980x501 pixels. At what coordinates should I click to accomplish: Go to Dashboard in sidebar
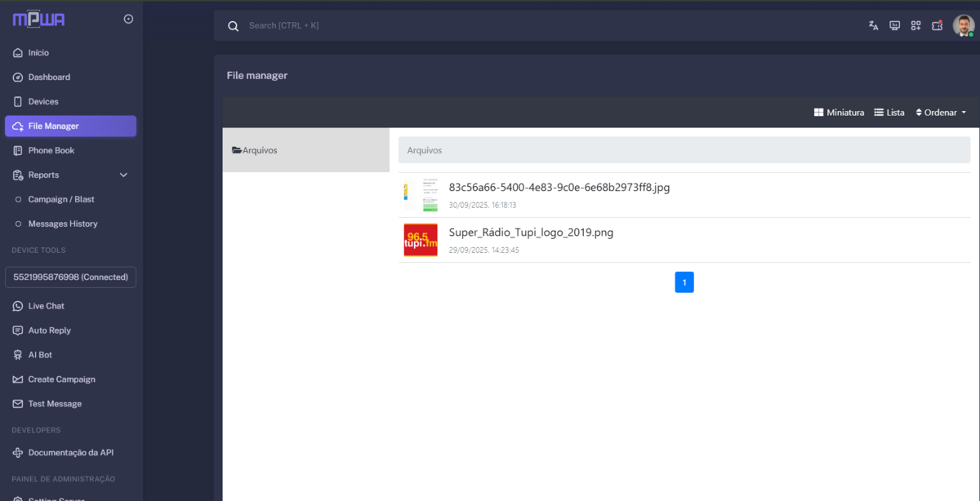(x=49, y=78)
